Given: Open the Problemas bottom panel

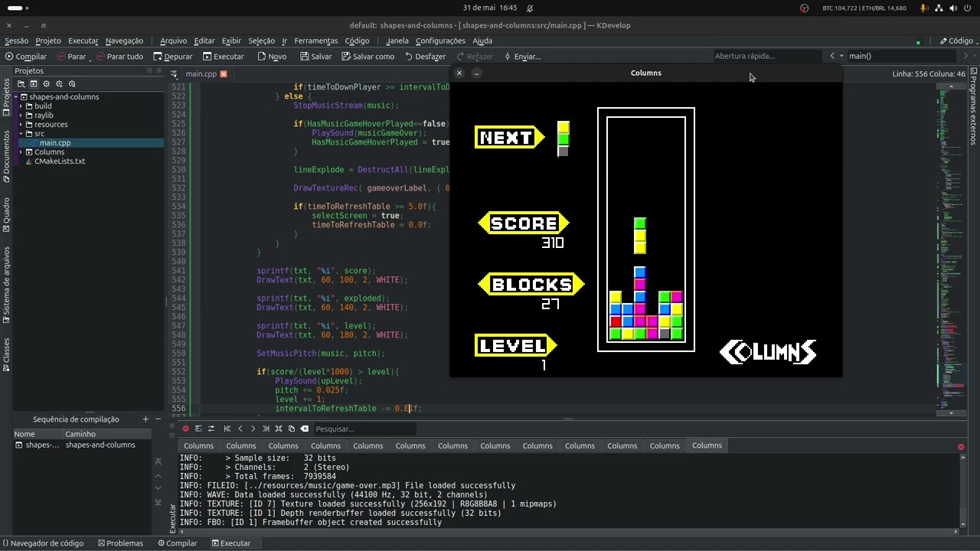Looking at the screenshot, I should point(120,543).
